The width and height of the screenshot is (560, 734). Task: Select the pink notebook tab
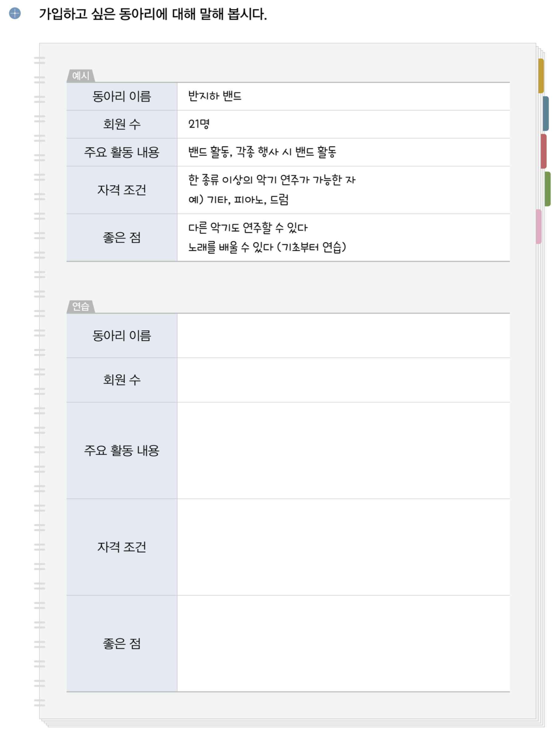click(x=539, y=227)
